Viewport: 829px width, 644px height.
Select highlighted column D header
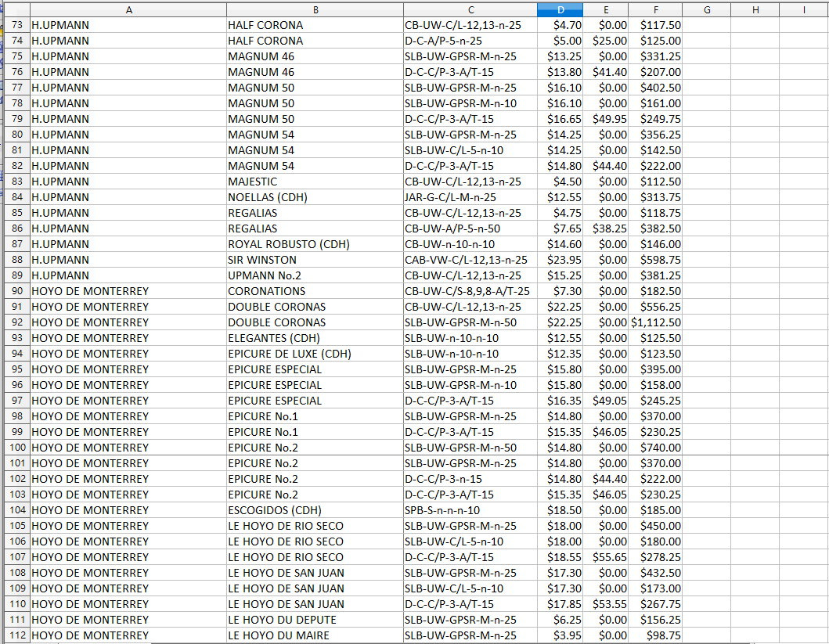(560, 9)
